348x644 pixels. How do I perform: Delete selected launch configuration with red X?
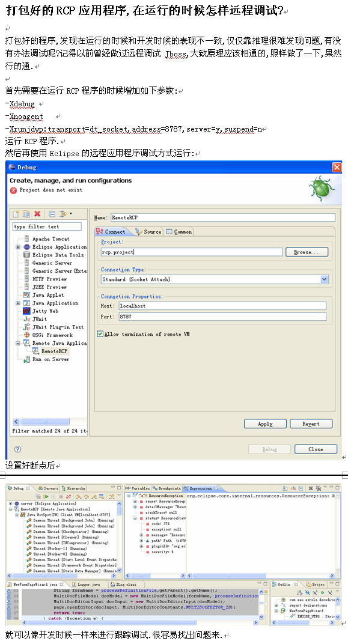(x=37, y=214)
